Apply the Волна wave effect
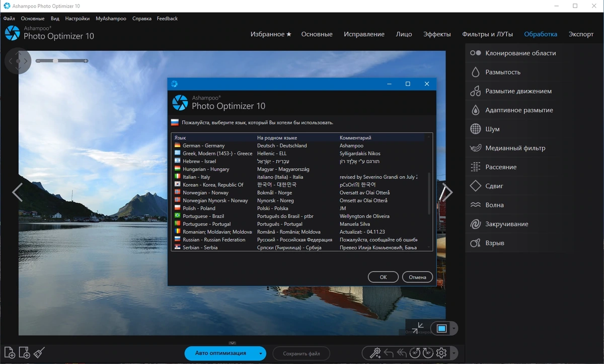Image resolution: width=604 pixels, height=364 pixels. click(513, 205)
